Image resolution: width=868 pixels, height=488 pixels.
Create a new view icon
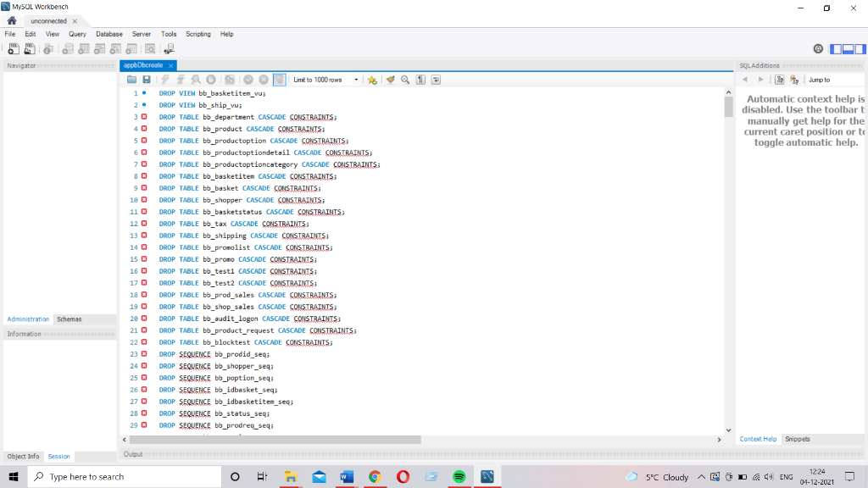tap(100, 49)
